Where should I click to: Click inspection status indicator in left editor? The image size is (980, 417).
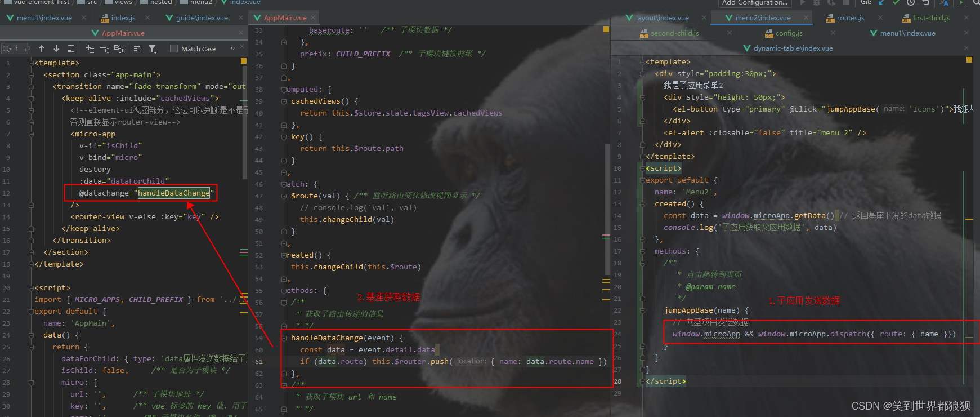pyautogui.click(x=243, y=61)
